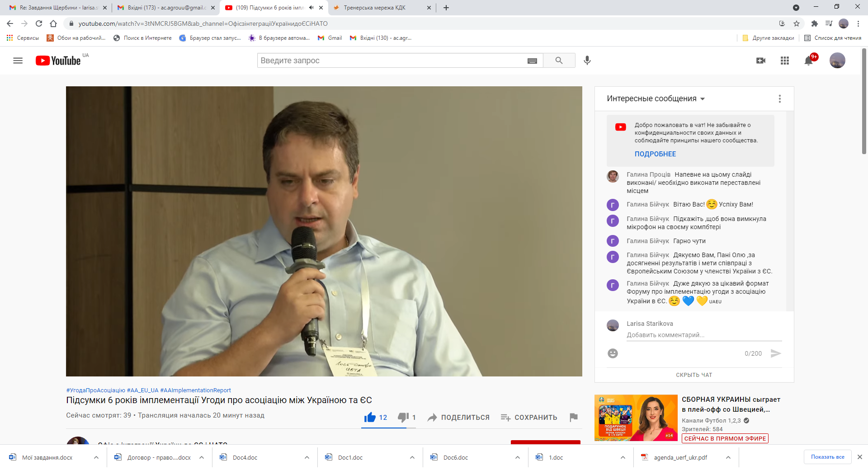The image size is (868, 470).
Task: Open the tab search dropdown in Chrome
Action: click(x=796, y=8)
